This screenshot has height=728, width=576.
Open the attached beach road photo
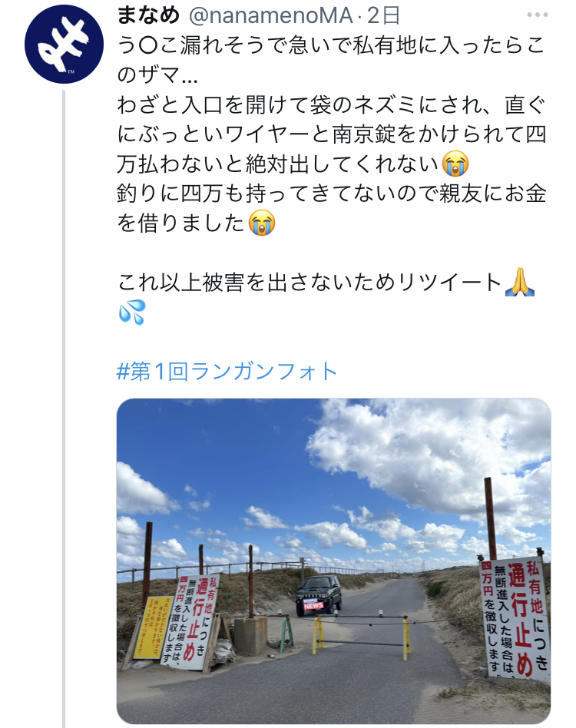coord(333,561)
